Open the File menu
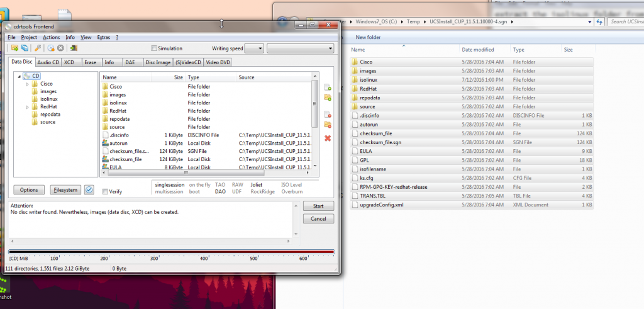This screenshot has height=309, width=644. (11, 37)
